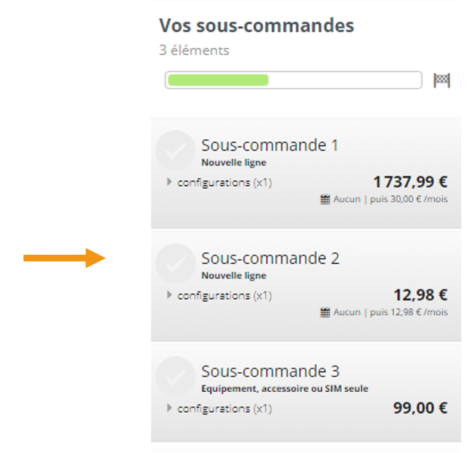
Task: Toggle the checkmark circle for Sous-commande 1
Action: (x=175, y=151)
